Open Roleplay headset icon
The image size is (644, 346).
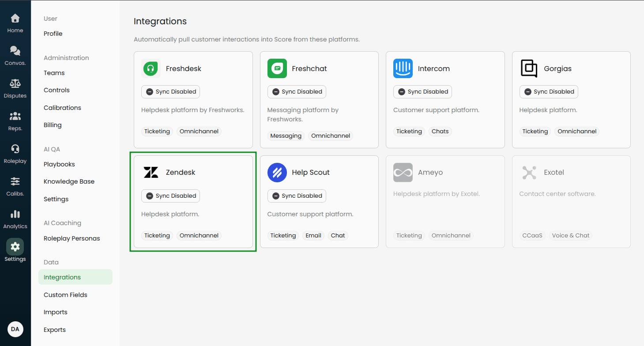coord(15,149)
